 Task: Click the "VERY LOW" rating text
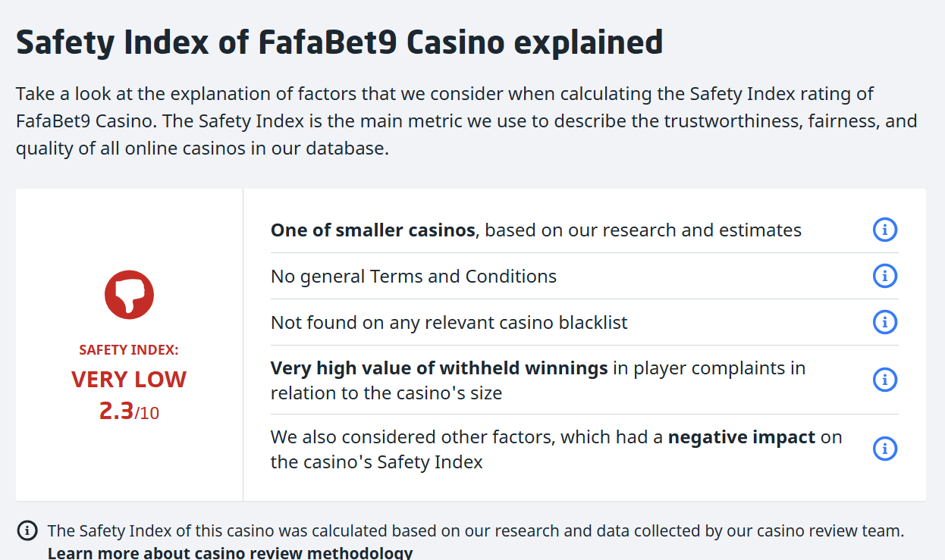coord(129,379)
